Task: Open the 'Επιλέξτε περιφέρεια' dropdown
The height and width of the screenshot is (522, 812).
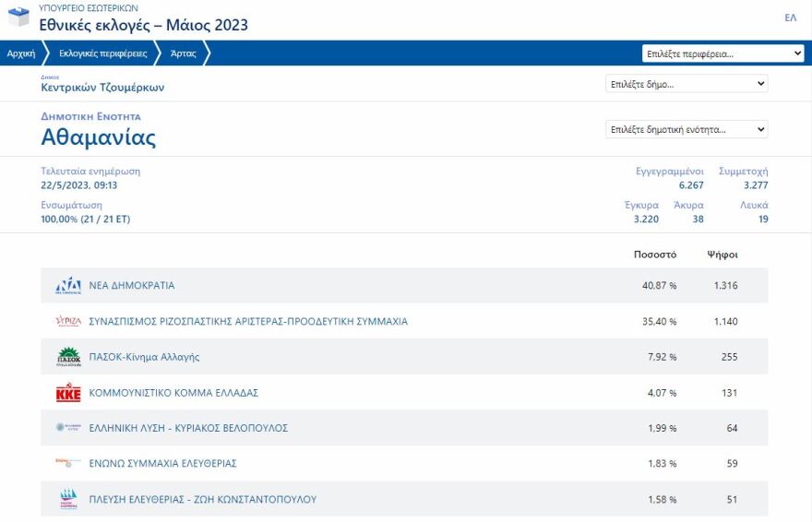Action: pyautogui.click(x=722, y=53)
